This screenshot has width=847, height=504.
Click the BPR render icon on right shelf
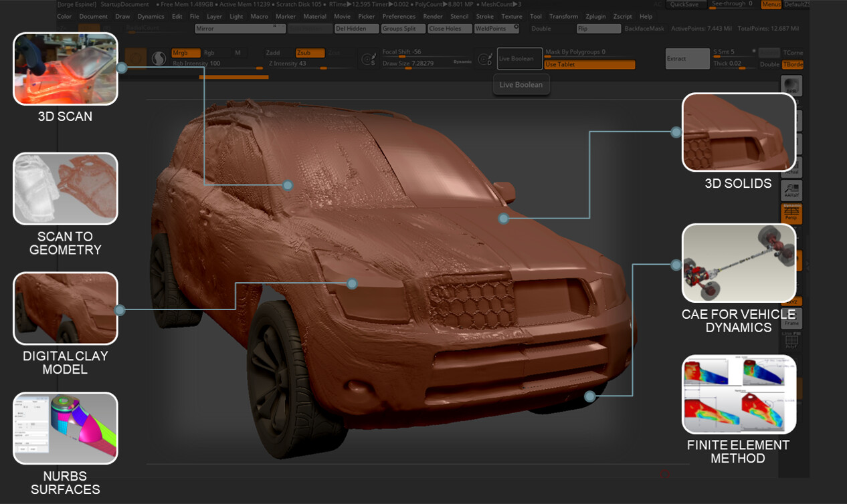pos(790,85)
